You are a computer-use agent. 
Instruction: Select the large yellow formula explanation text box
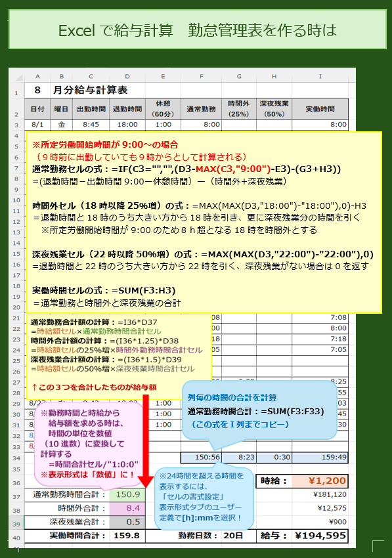pos(204,223)
